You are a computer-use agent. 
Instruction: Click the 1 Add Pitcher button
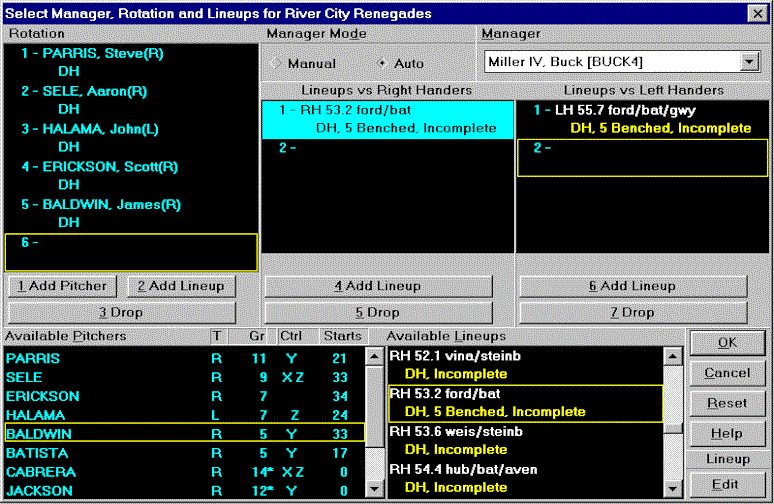pos(62,286)
